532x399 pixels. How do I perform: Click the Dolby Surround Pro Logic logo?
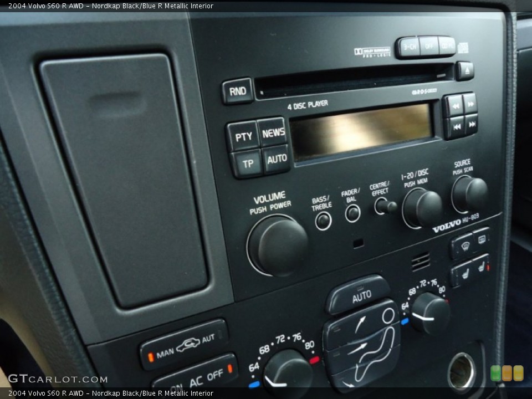(x=372, y=52)
